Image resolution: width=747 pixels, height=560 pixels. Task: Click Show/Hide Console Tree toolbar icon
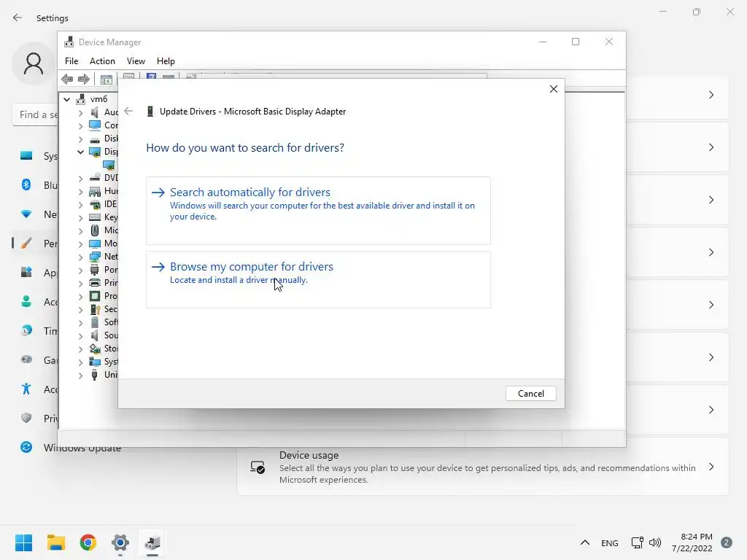tap(107, 79)
